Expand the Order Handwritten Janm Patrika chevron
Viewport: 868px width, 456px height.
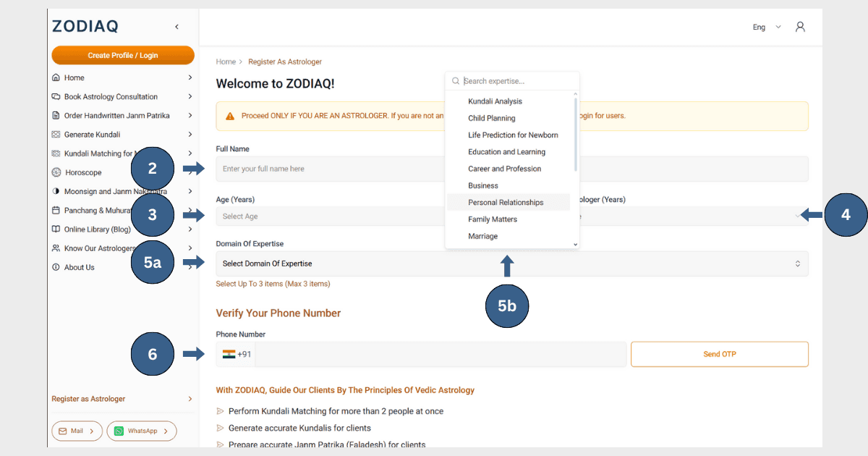190,115
